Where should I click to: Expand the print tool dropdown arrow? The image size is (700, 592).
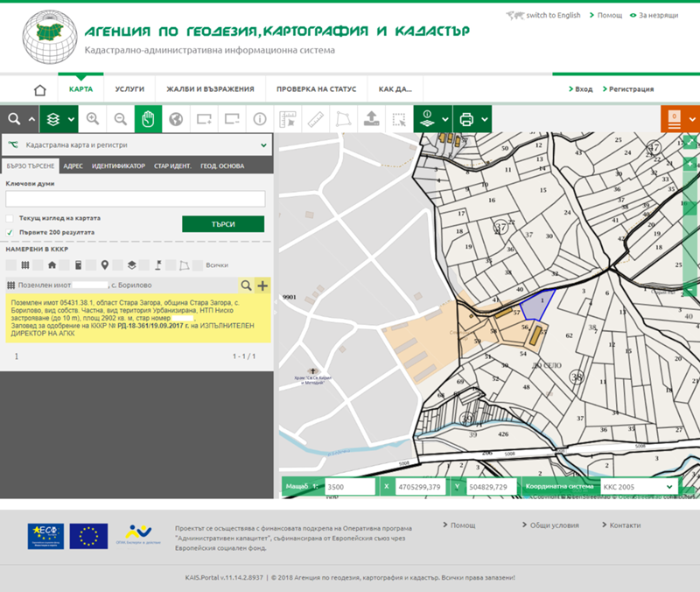click(x=484, y=118)
